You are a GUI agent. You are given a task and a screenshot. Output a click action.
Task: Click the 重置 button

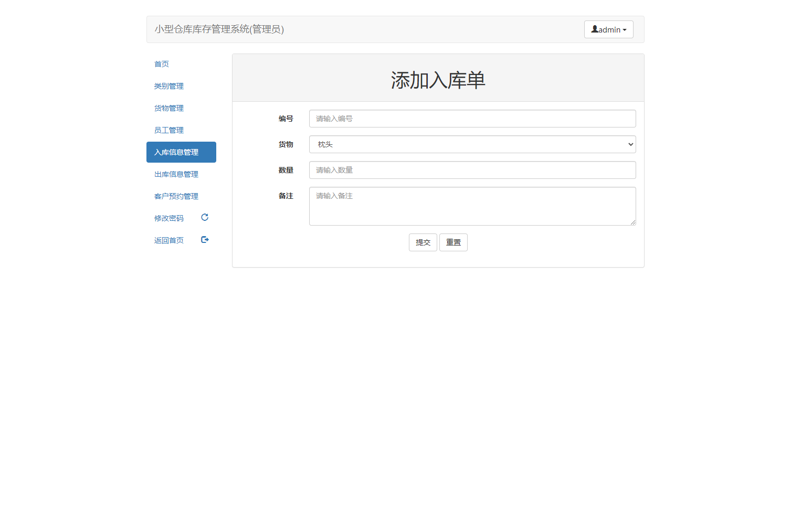pyautogui.click(x=453, y=242)
